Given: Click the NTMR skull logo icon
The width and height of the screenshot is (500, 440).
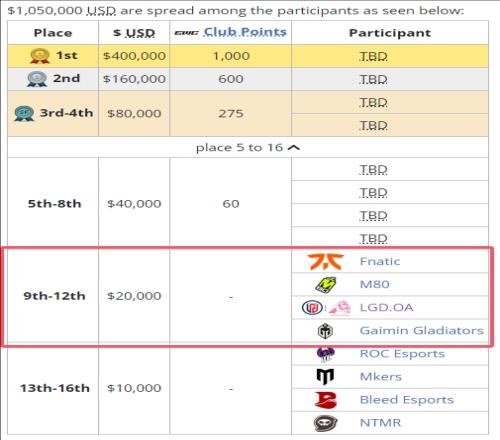Looking at the screenshot, I should click(325, 423).
